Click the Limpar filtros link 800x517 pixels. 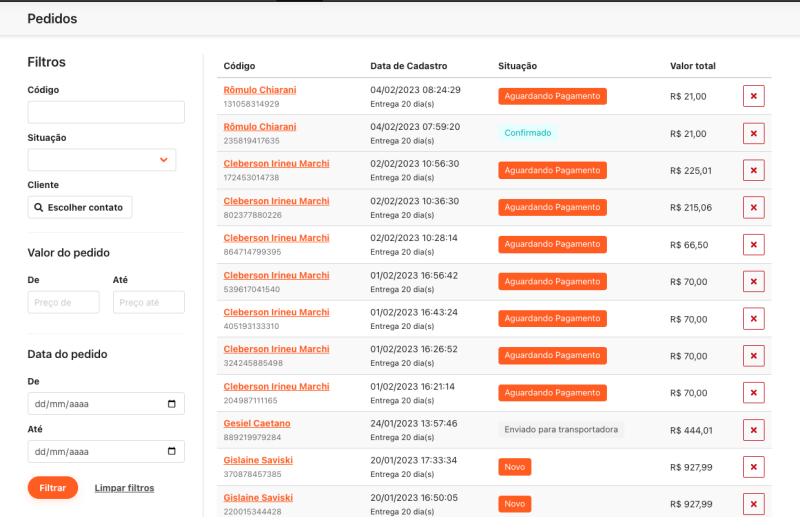pos(124,488)
